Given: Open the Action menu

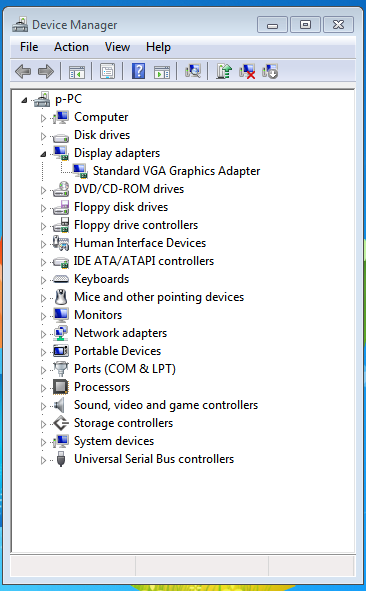Looking at the screenshot, I should 71,47.
